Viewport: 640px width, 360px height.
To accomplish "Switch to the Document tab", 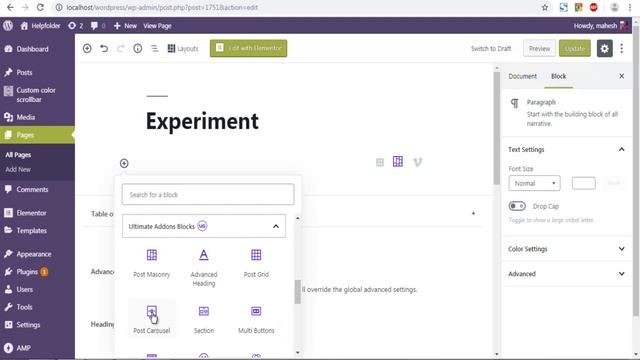I will tap(522, 76).
